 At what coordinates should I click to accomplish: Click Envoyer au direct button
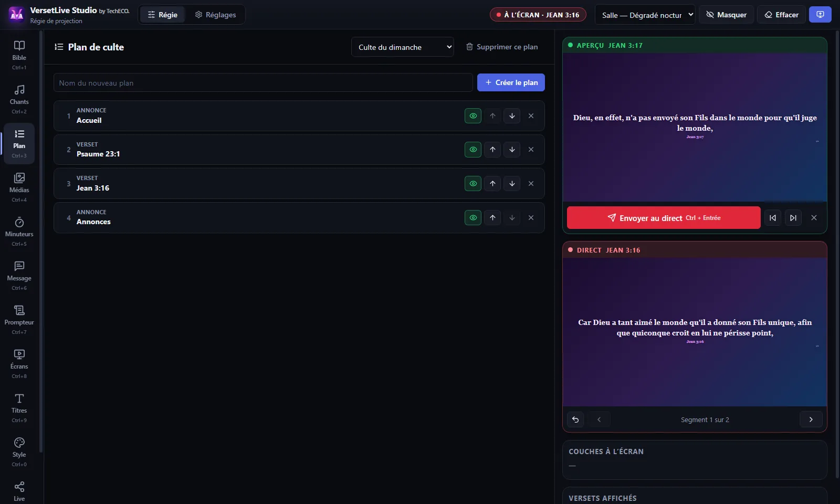(664, 218)
